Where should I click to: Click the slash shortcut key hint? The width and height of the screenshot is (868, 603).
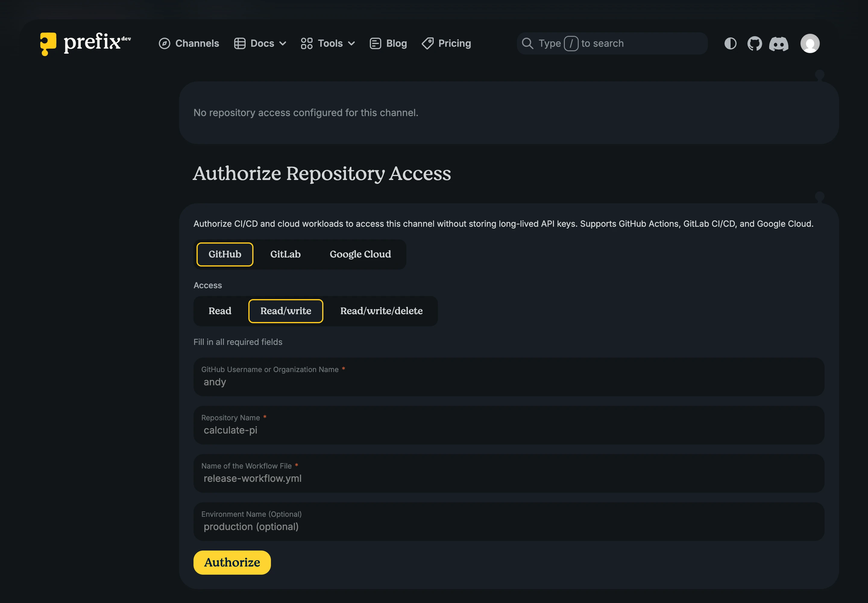(x=571, y=43)
